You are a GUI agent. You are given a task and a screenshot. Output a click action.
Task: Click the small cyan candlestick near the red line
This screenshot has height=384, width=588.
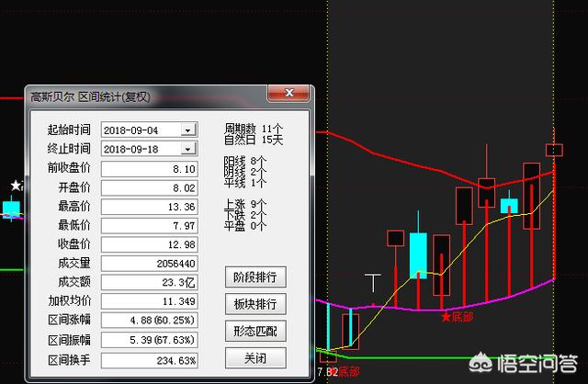tap(509, 206)
